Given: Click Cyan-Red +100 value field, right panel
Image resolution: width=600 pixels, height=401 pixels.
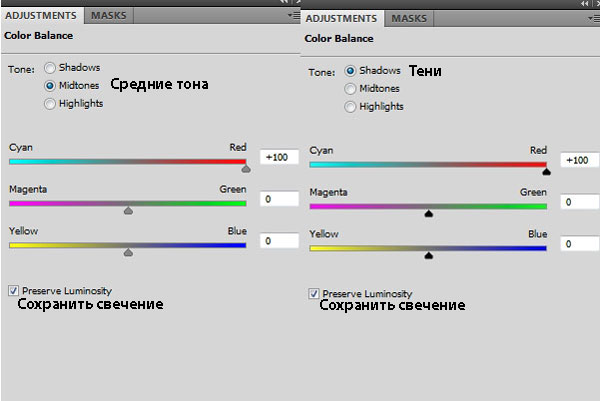Looking at the screenshot, I should (x=580, y=160).
